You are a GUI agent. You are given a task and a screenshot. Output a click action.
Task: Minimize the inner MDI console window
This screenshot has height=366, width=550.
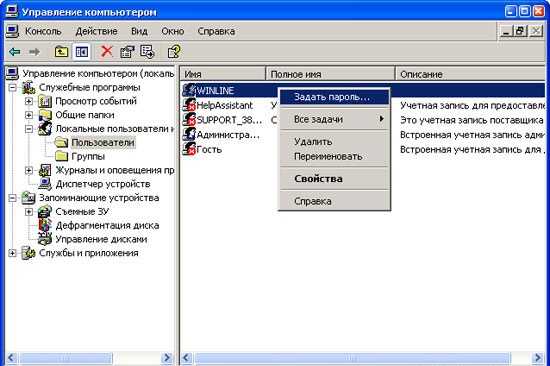coord(506,31)
